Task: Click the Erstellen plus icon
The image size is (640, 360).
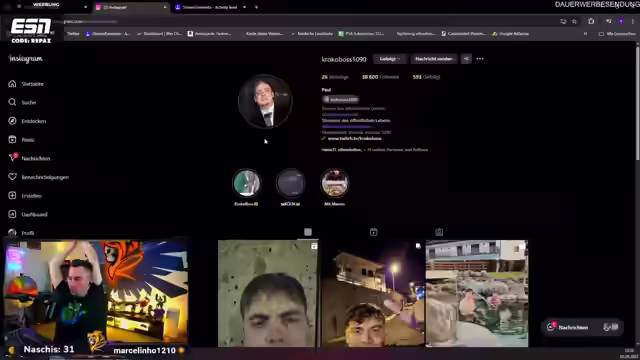Action: click(12, 196)
